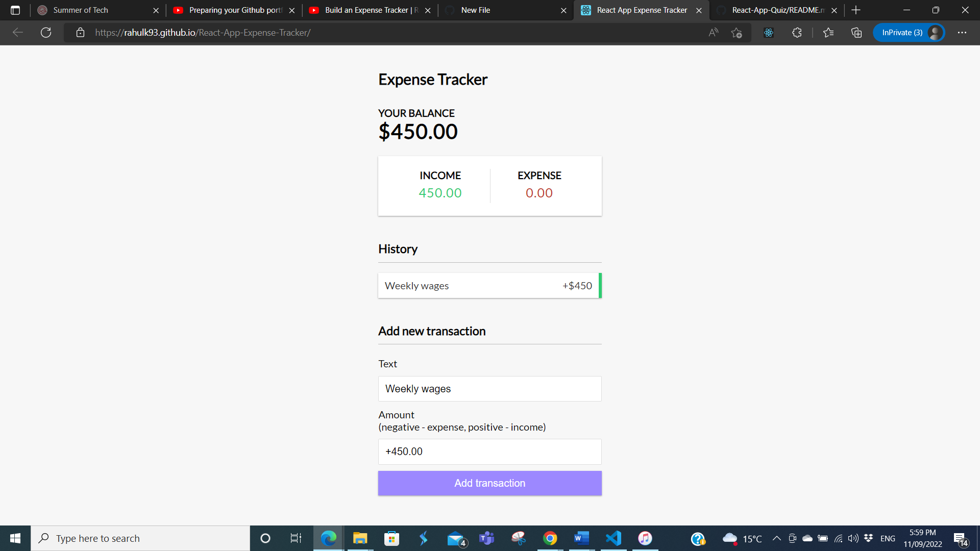This screenshot has width=980, height=551.
Task: Open Outlook mail showing 4 notifications
Action: (x=456, y=538)
